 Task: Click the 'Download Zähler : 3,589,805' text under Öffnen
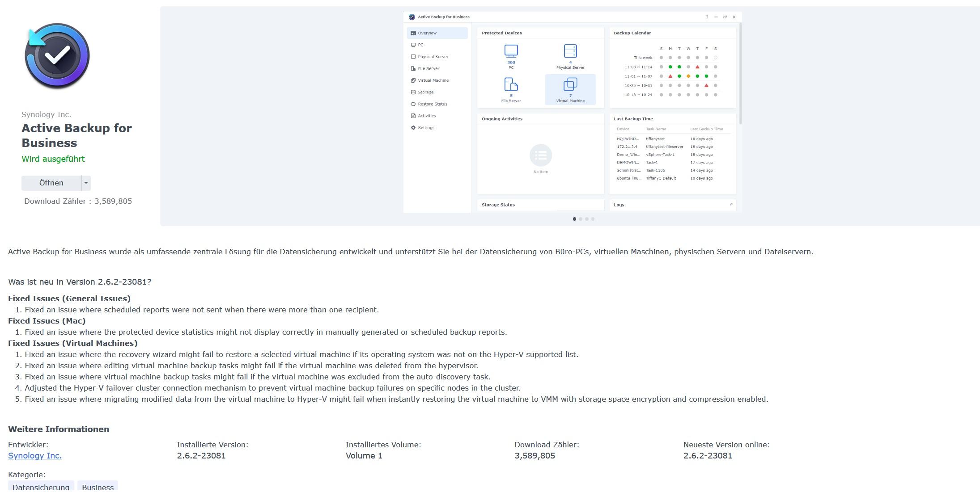78,201
